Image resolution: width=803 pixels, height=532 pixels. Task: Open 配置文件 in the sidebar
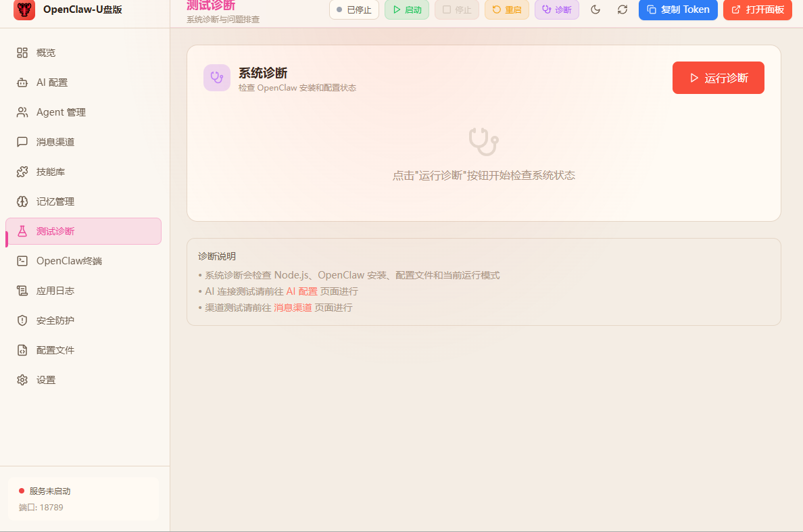83,349
